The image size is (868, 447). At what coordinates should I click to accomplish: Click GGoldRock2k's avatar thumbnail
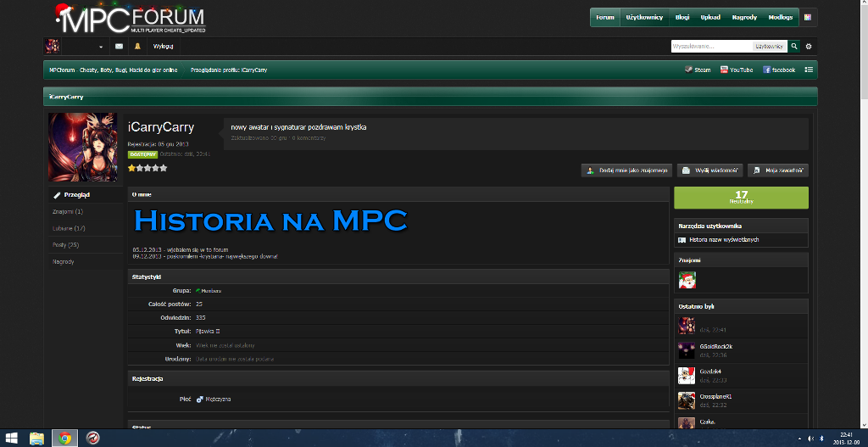tap(687, 350)
